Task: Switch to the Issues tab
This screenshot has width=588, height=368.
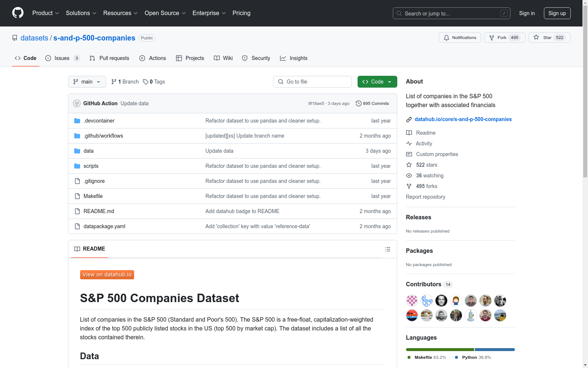Action: pos(62,58)
